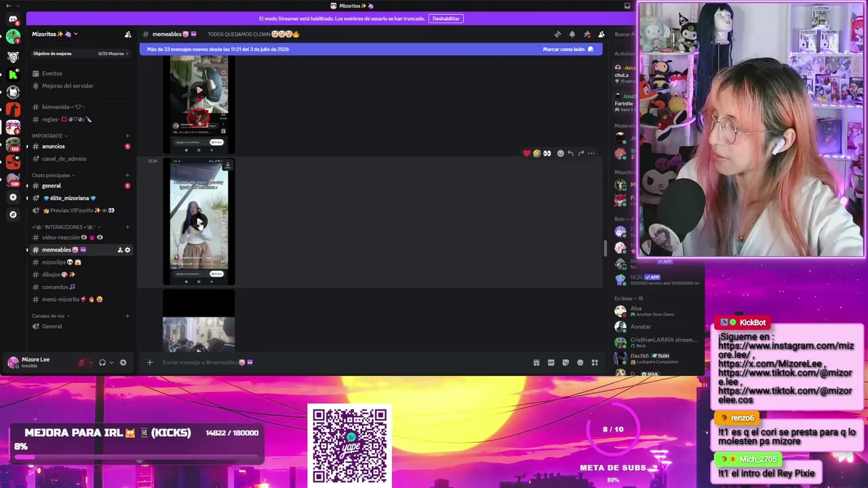Open the GIF picker
This screenshot has height=488, width=868.
pos(551,363)
